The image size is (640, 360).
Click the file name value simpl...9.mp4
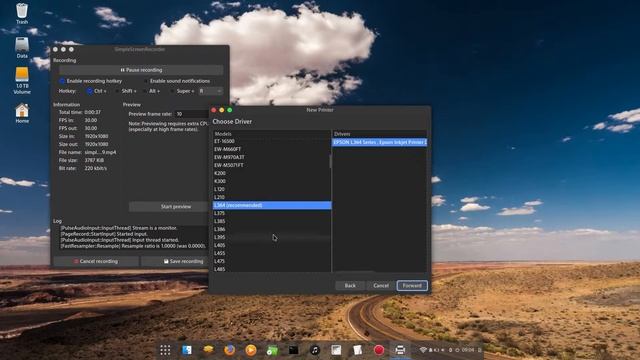[100, 152]
